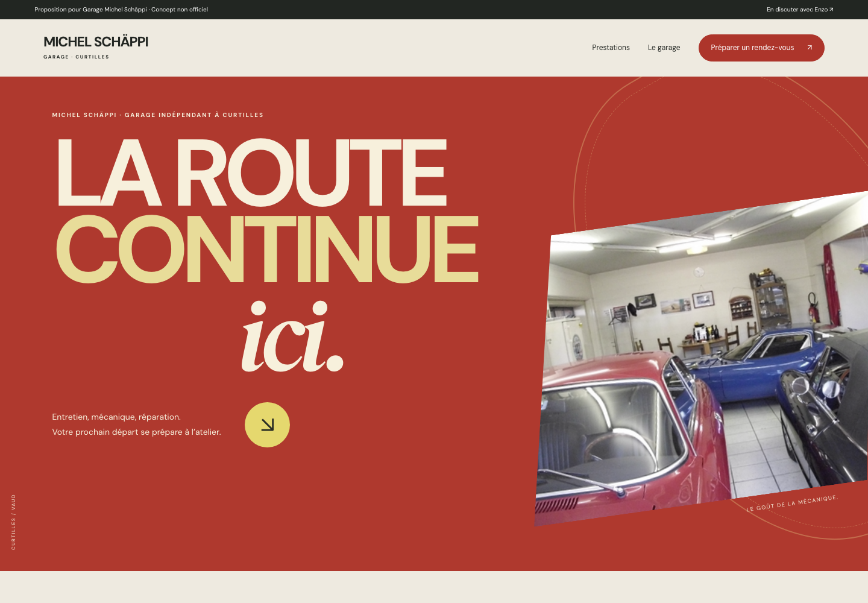Click the 'GARAGE · CURTILLES' logo subtitle
This screenshot has height=603, width=868.
coord(76,57)
